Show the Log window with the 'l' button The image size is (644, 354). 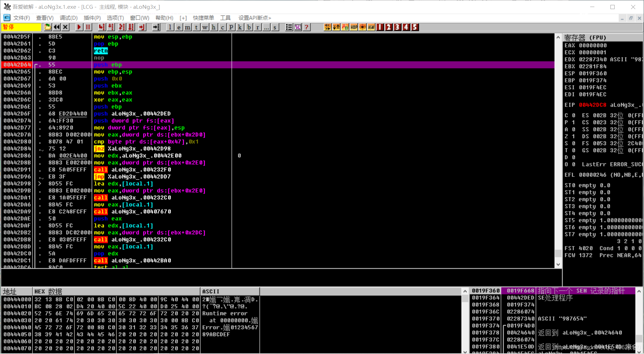(x=170, y=27)
